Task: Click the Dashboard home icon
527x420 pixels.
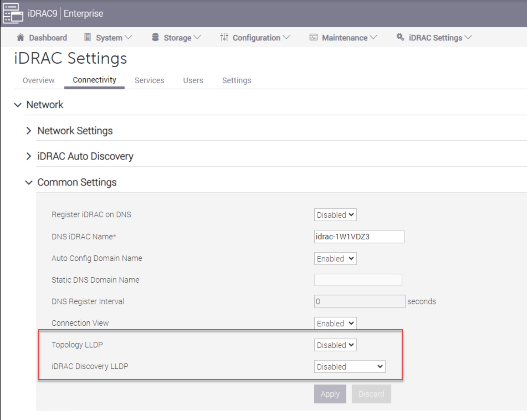Action: point(21,37)
